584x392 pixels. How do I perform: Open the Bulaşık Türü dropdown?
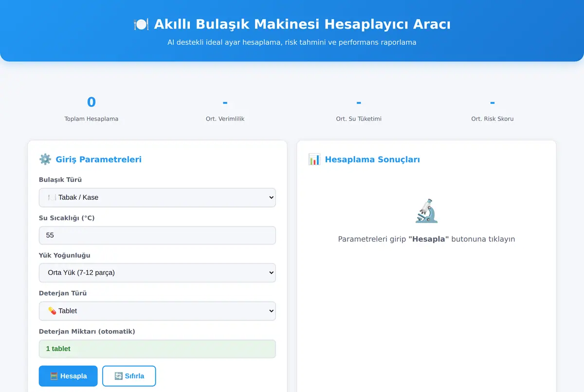point(157,197)
